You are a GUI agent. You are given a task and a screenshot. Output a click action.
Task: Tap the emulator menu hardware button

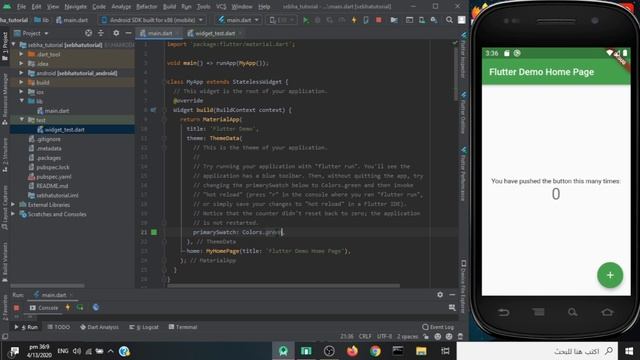tap(538, 312)
